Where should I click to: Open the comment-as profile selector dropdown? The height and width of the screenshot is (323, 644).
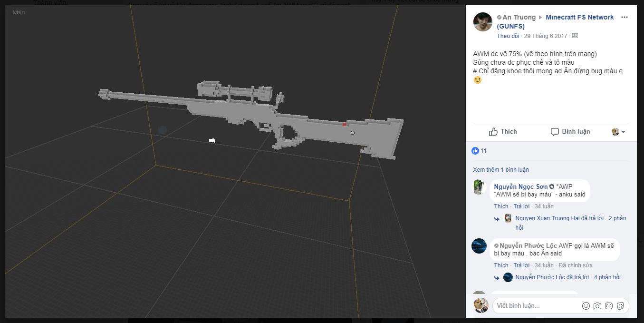618,132
